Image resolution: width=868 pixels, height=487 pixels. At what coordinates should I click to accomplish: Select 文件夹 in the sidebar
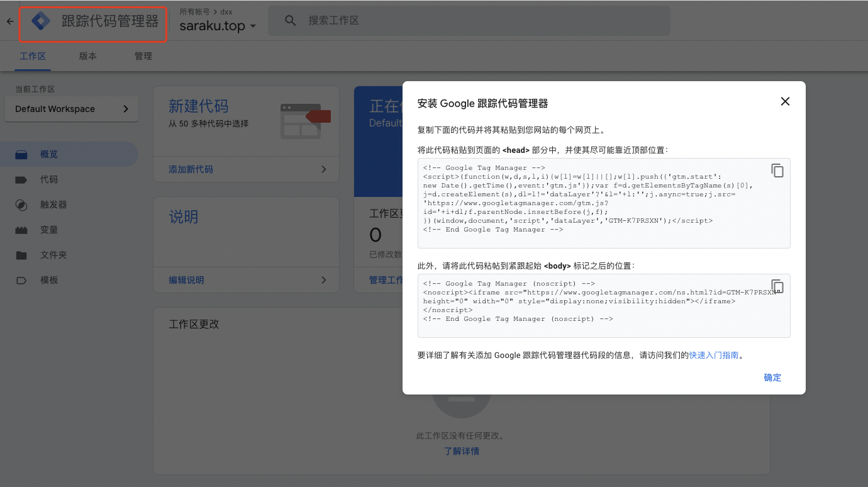click(x=69, y=255)
